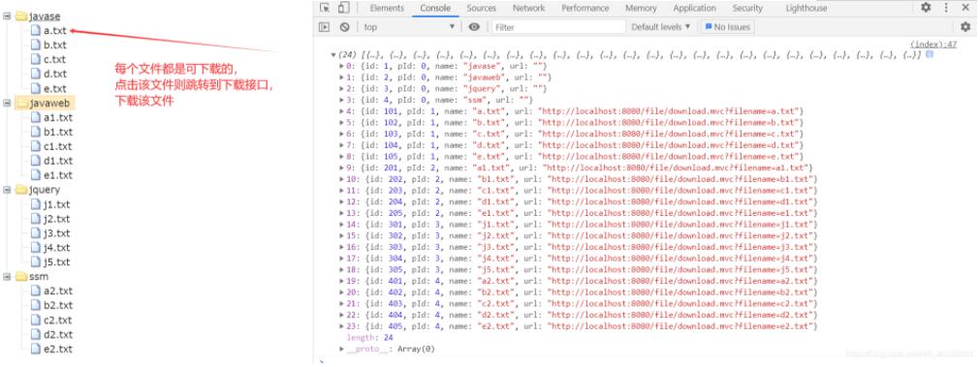Open the (index):47 source link
The image size is (980, 367).
point(933,45)
